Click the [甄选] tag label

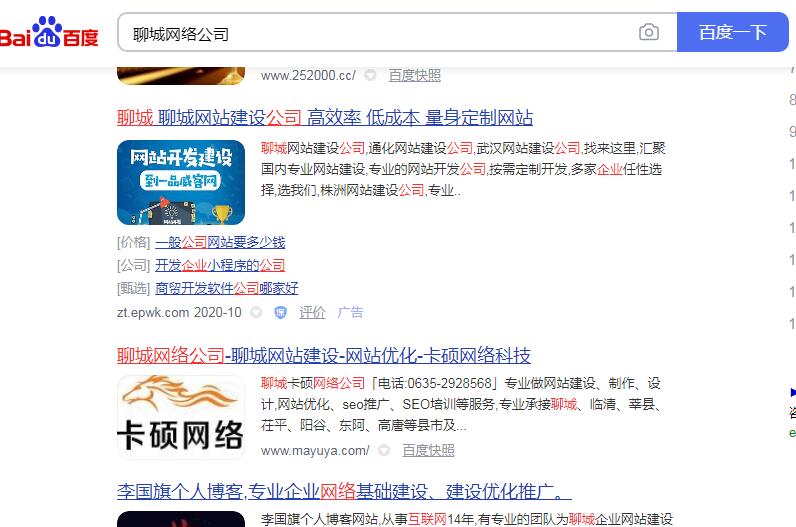point(134,288)
